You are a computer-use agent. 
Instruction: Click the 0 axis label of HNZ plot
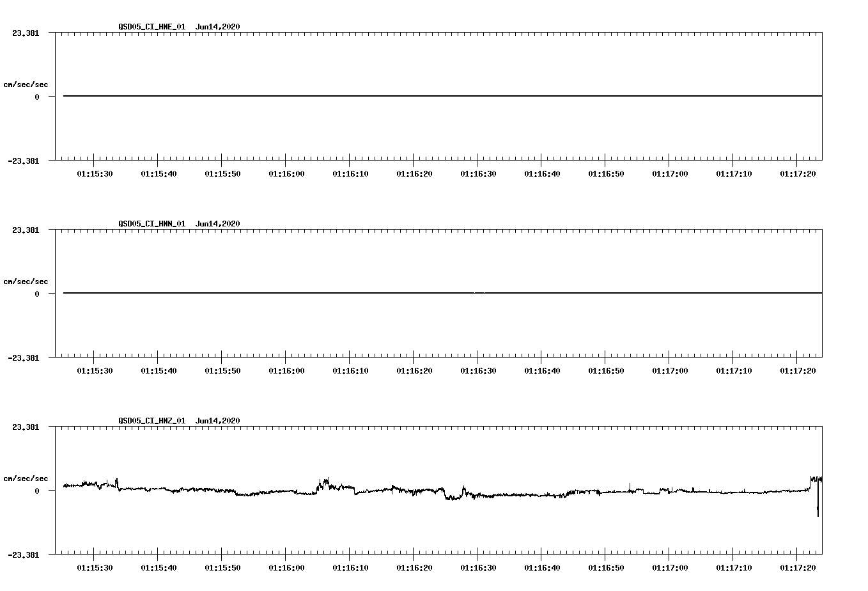point(37,491)
